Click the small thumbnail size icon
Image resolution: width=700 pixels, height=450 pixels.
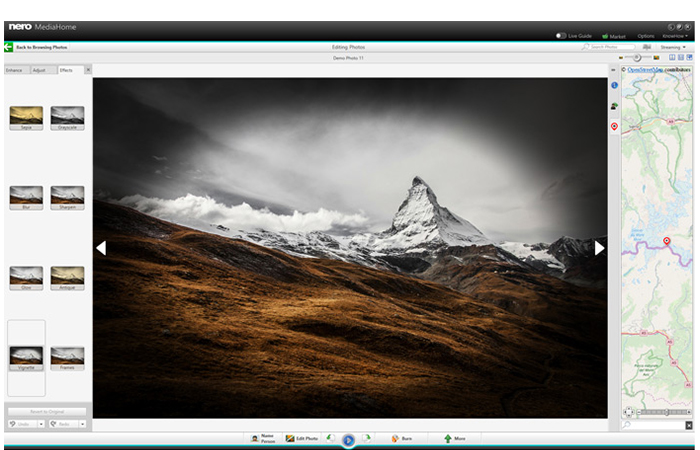click(x=621, y=58)
